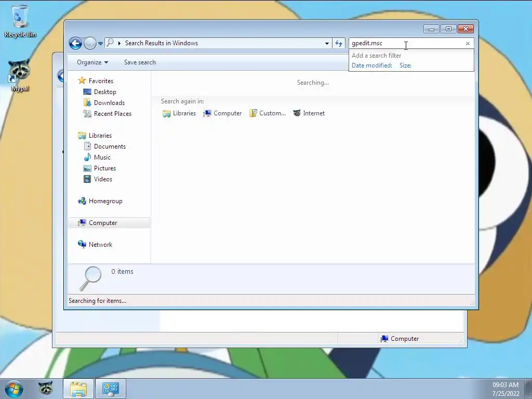Open Desktop under Favorites
The height and width of the screenshot is (399, 532).
(x=105, y=92)
